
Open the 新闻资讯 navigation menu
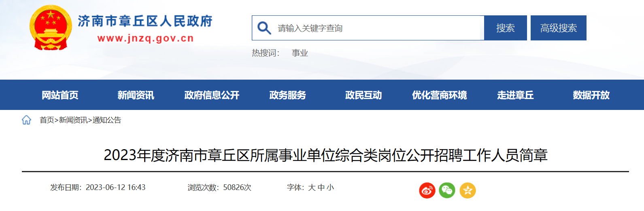click(136, 95)
